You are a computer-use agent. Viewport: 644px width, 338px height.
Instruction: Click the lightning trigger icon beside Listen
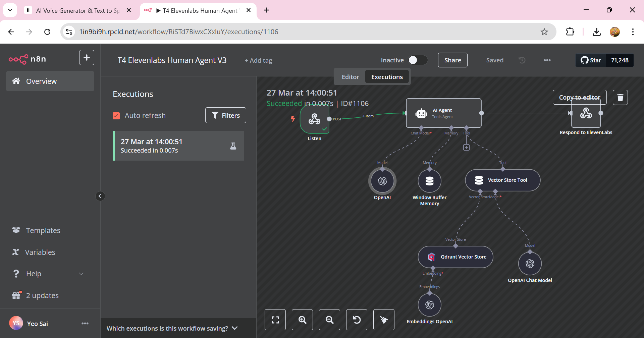coord(293,119)
